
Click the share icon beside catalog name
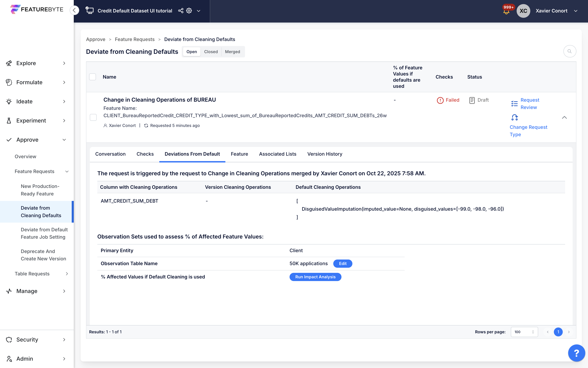coord(181,11)
